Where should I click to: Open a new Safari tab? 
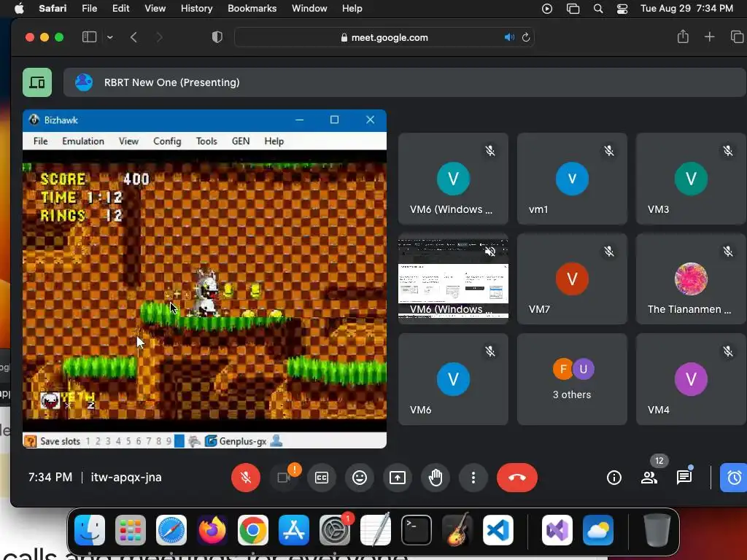pyautogui.click(x=709, y=36)
